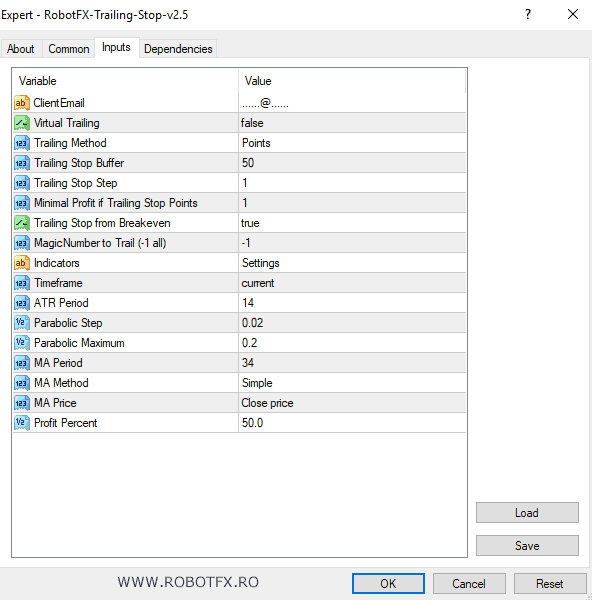Click the integer icon beside MA Method
592x600 pixels.
click(x=22, y=383)
